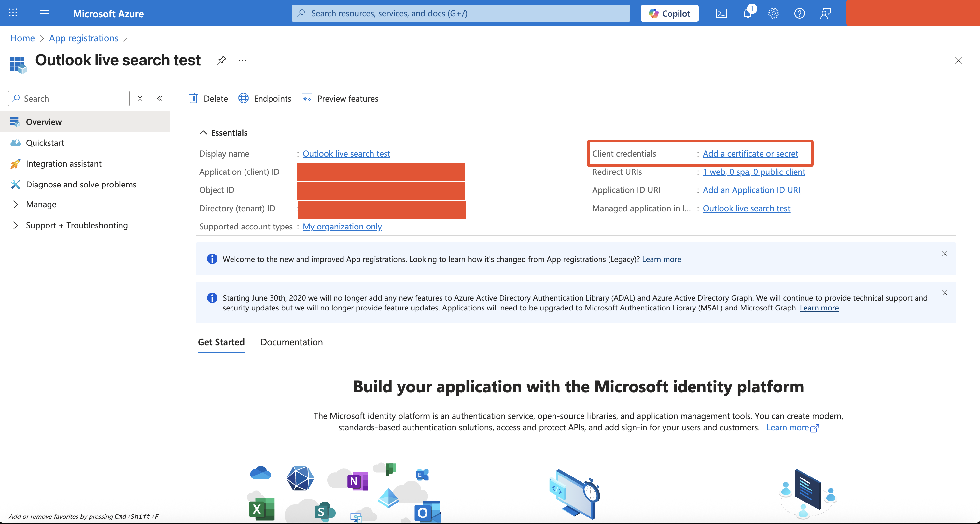Open portal settings gear icon
The image size is (980, 524).
pyautogui.click(x=773, y=14)
